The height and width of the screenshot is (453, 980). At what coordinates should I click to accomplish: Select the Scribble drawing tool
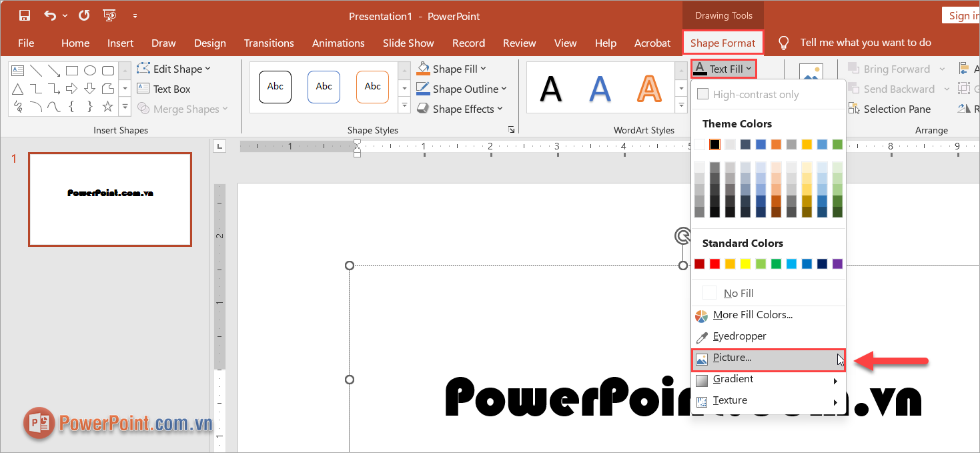[x=17, y=106]
